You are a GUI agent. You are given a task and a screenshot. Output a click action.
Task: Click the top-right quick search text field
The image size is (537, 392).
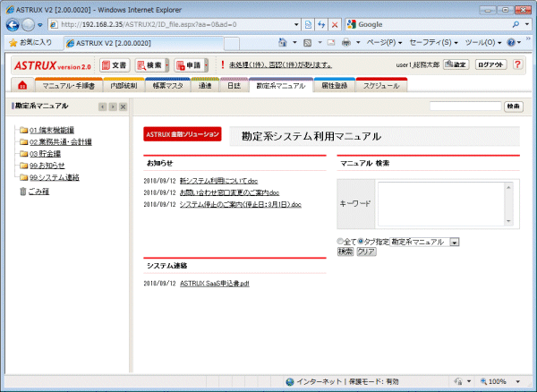465,107
